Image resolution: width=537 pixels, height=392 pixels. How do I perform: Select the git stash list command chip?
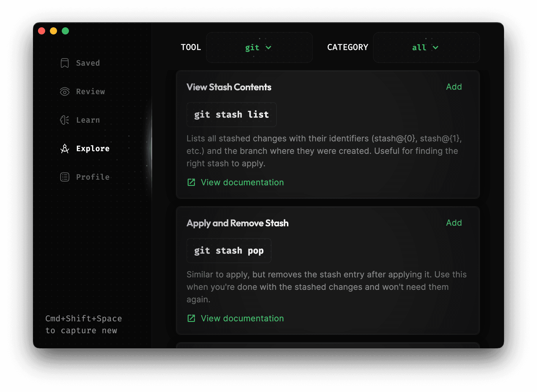click(231, 115)
